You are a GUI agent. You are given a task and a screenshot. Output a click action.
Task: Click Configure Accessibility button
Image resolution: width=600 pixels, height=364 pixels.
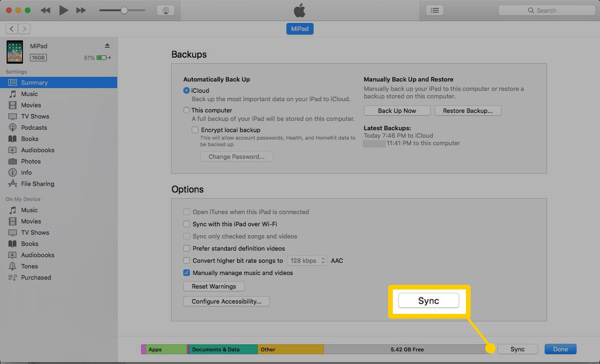226,301
